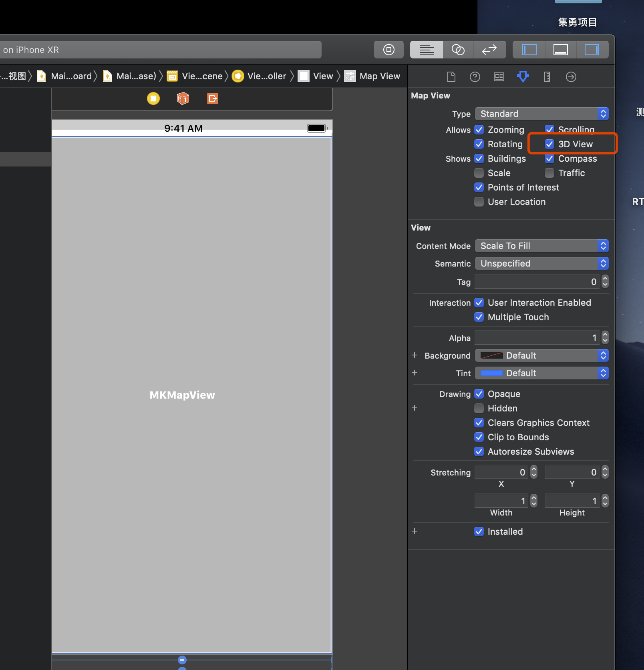Click Vie...oller breadcrumb item
Screen dimensions: 644x670
[260, 76]
